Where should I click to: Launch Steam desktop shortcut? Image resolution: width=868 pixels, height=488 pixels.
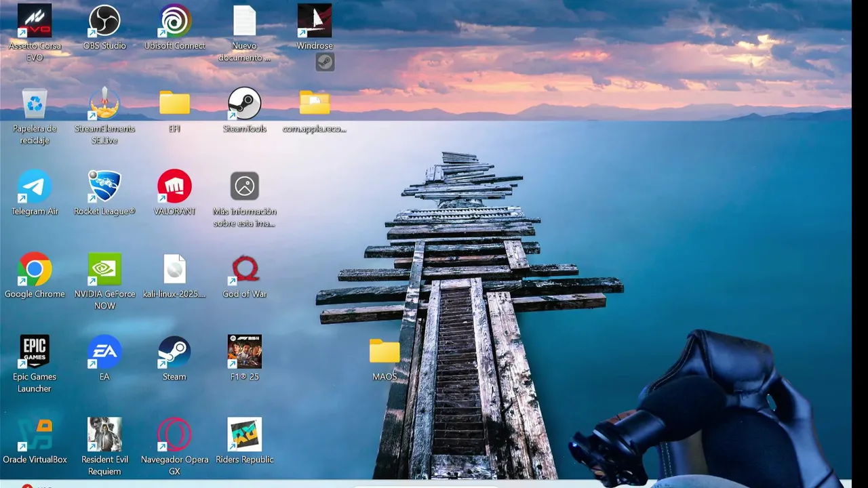[174, 352]
